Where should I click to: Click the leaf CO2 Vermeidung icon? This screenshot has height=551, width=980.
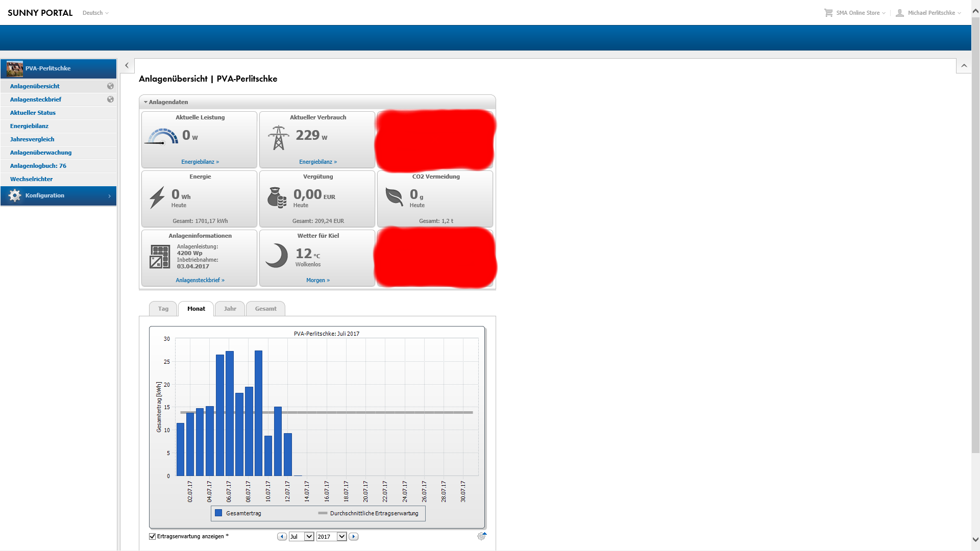394,196
